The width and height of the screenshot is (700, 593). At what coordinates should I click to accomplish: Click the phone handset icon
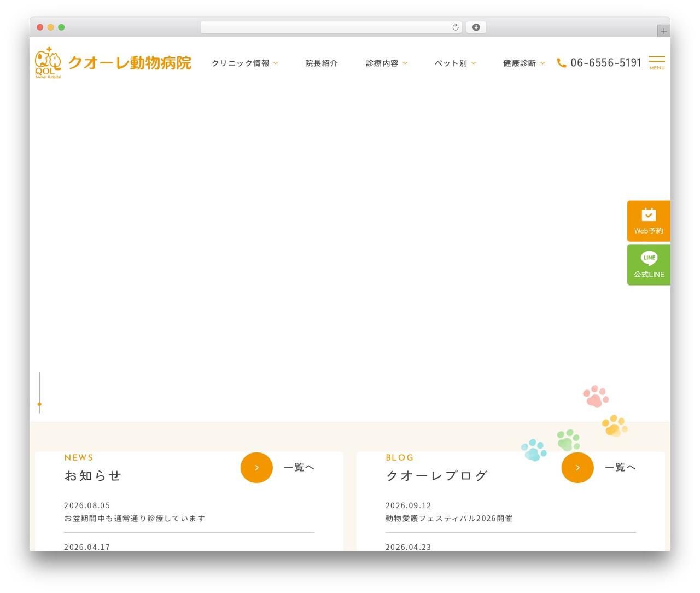[x=562, y=63]
